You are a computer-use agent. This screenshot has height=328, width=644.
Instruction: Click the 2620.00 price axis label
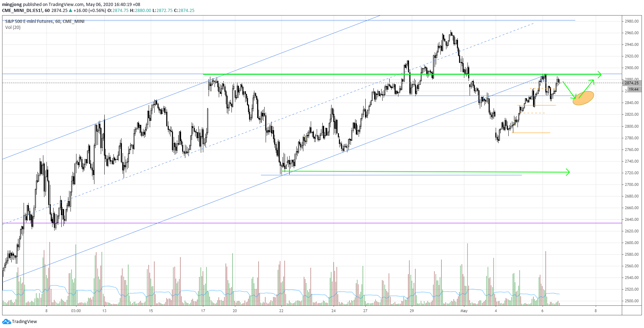[632, 231]
